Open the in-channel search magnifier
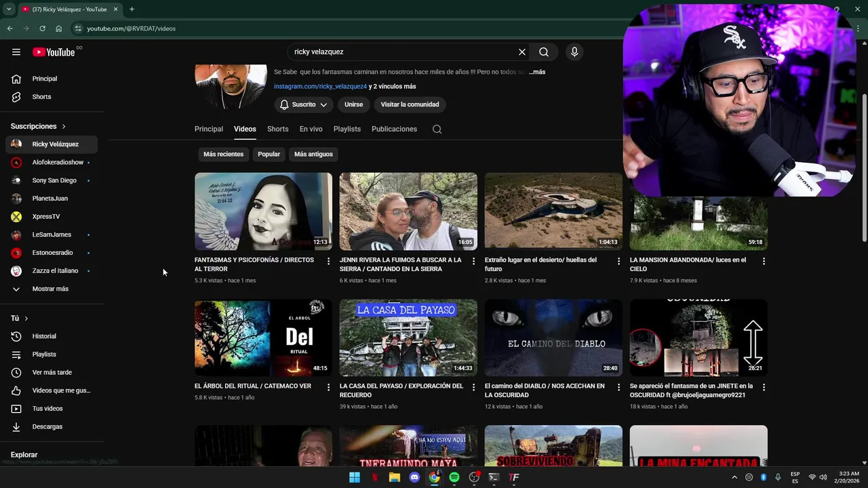 point(437,129)
